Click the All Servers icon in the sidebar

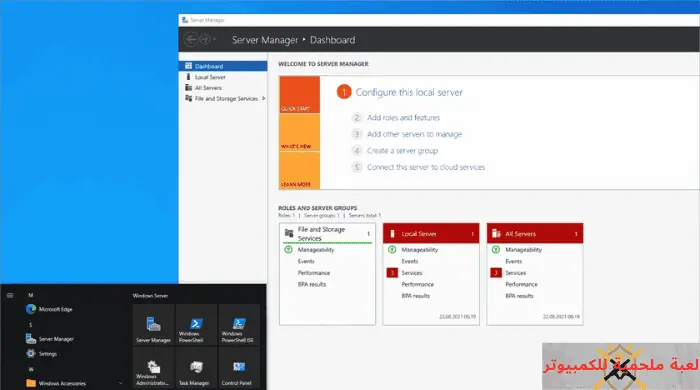(x=188, y=87)
